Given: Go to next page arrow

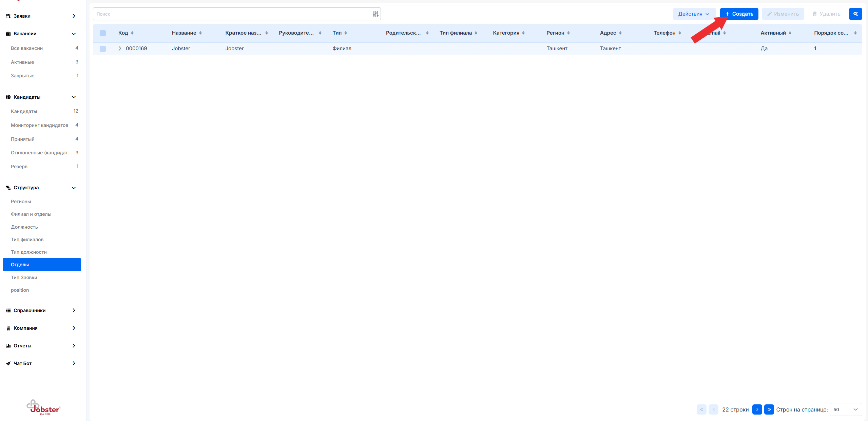Looking at the screenshot, I should point(757,409).
